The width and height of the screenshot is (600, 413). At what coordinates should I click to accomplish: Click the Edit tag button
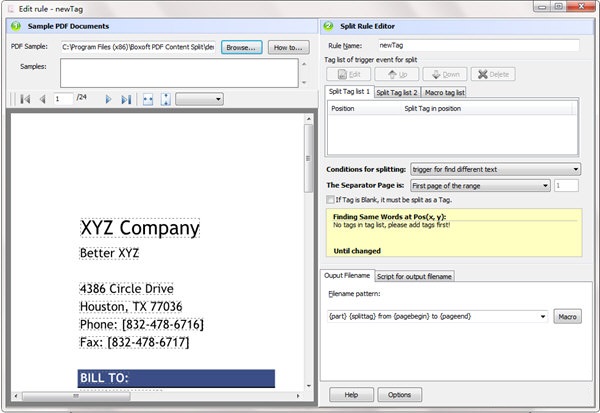pos(349,74)
